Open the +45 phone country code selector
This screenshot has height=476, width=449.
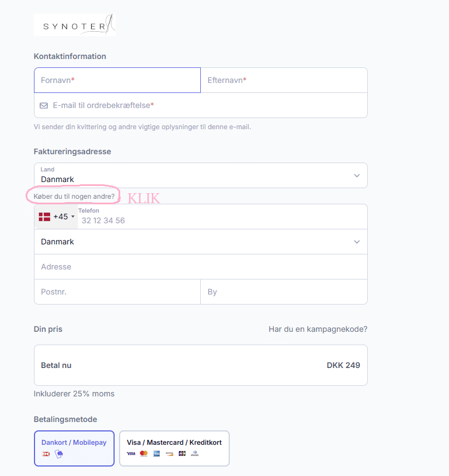click(x=56, y=217)
